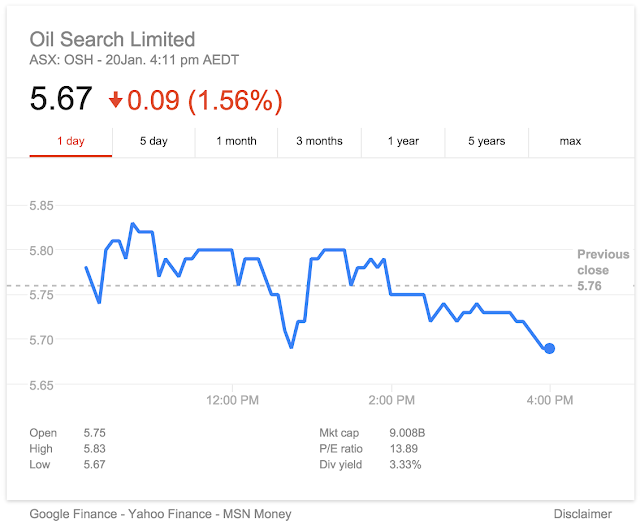This screenshot has height=525, width=640.
Task: Open the 1 month range tab
Action: pos(236,141)
